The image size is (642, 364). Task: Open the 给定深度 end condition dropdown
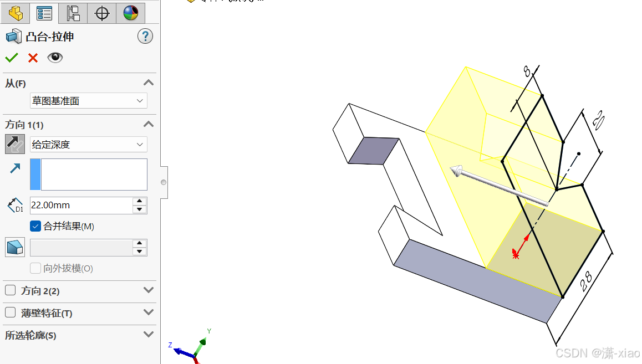[89, 145]
